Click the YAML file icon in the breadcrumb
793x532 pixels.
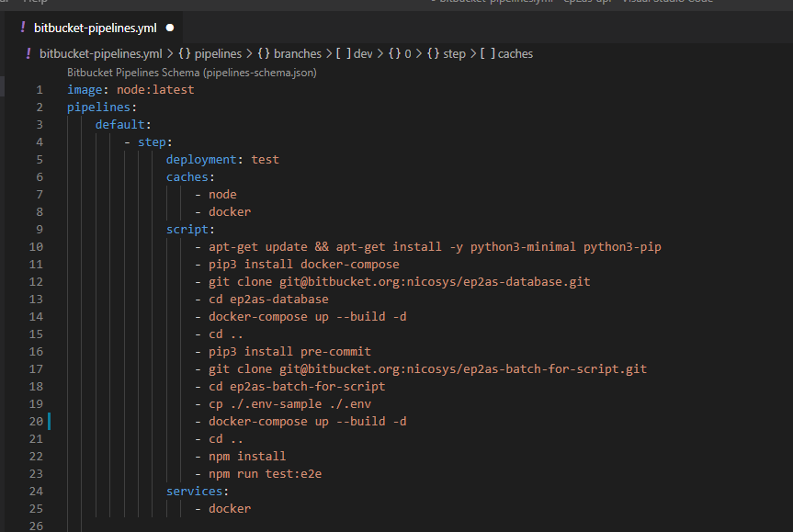pyautogui.click(x=28, y=53)
